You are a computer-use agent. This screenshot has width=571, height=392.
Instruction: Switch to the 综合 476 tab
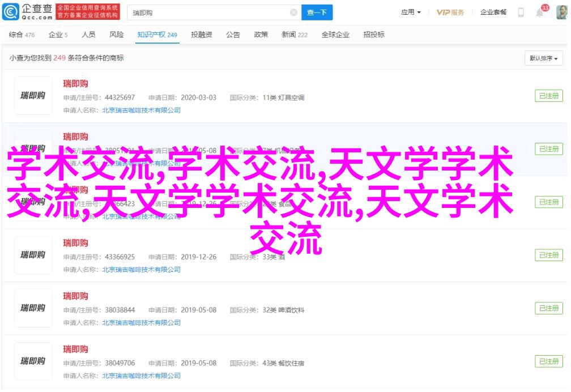(22, 35)
